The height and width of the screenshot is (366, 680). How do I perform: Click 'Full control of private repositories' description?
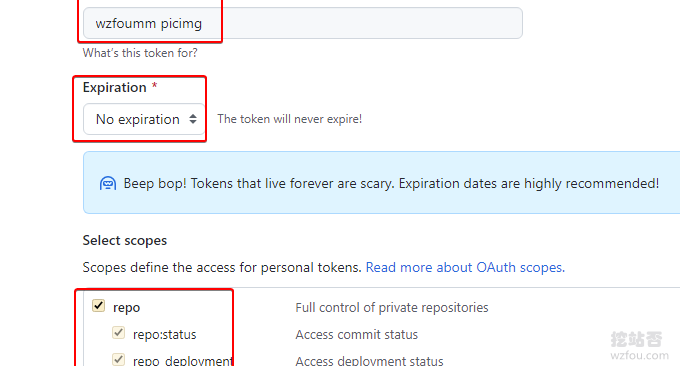point(392,307)
